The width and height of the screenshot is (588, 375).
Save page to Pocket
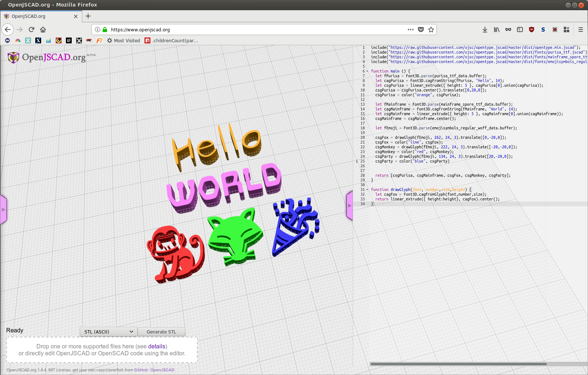tap(421, 30)
